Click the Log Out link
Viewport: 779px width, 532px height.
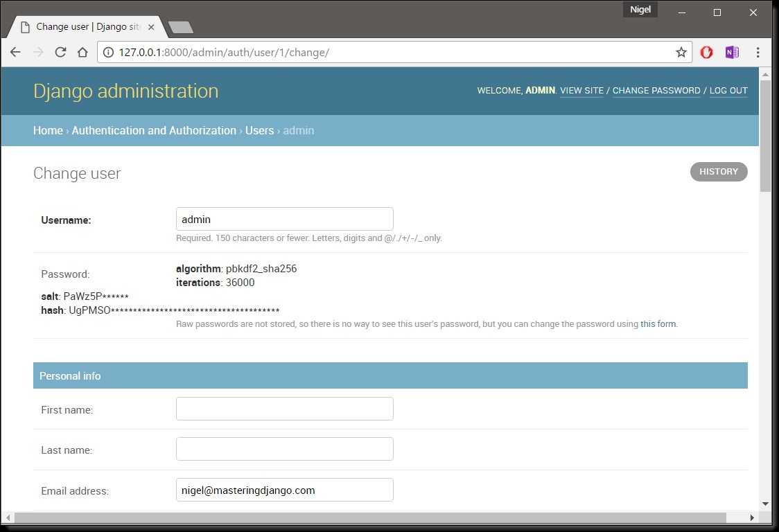point(728,91)
